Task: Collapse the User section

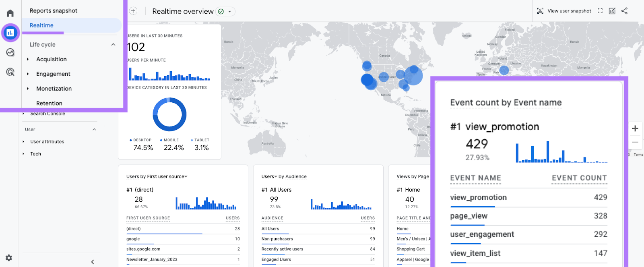Action: (94, 129)
